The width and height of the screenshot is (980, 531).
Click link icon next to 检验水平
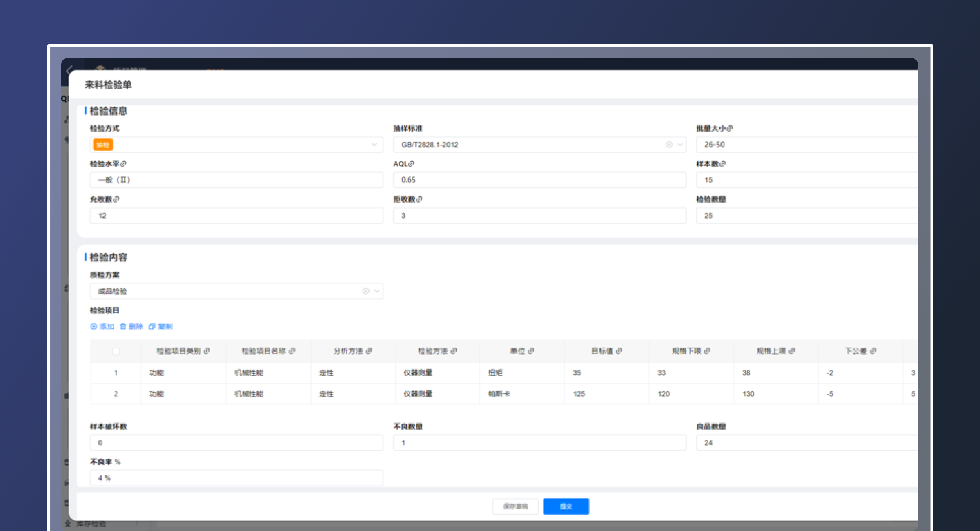click(x=123, y=164)
